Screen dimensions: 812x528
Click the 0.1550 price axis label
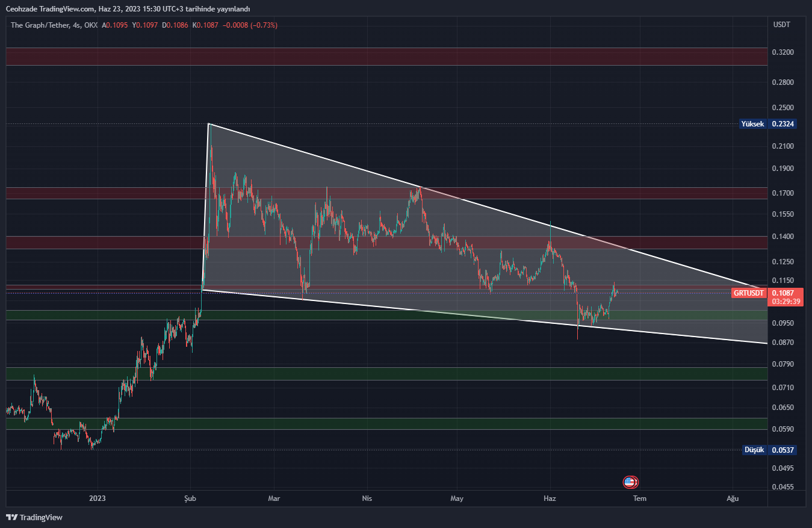tap(783, 214)
